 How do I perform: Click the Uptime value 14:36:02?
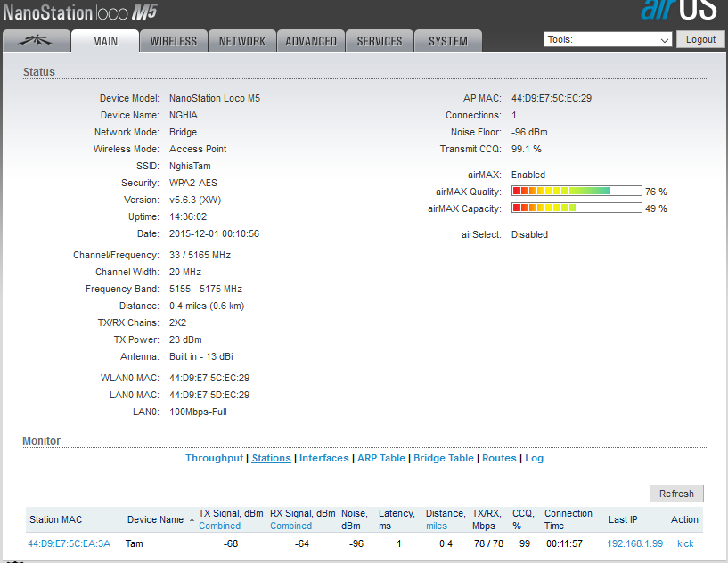click(x=188, y=216)
